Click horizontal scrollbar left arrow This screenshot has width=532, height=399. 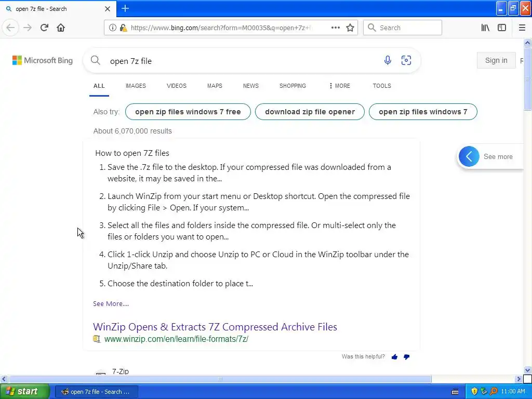(4, 379)
